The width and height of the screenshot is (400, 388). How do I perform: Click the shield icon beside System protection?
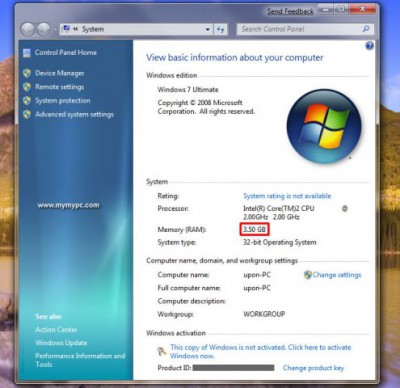pos(27,101)
